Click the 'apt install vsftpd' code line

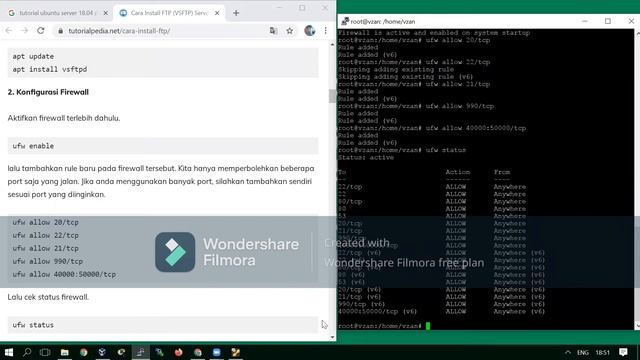(x=50, y=69)
